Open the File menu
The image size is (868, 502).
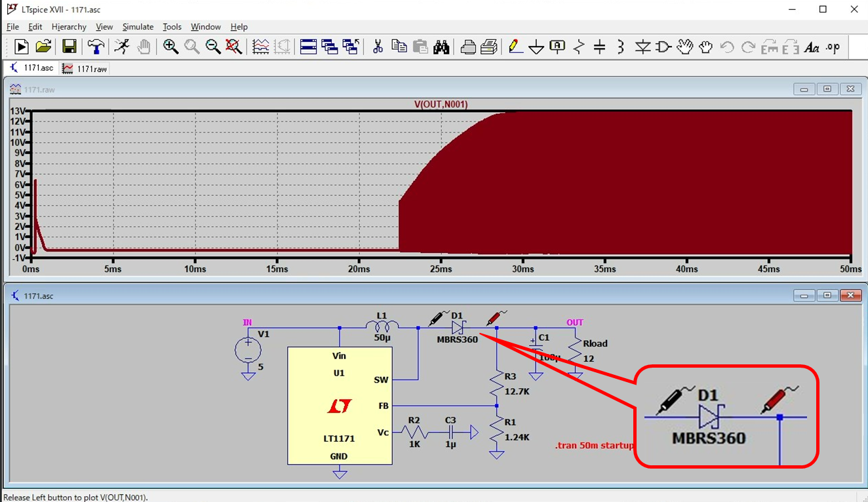(x=12, y=27)
